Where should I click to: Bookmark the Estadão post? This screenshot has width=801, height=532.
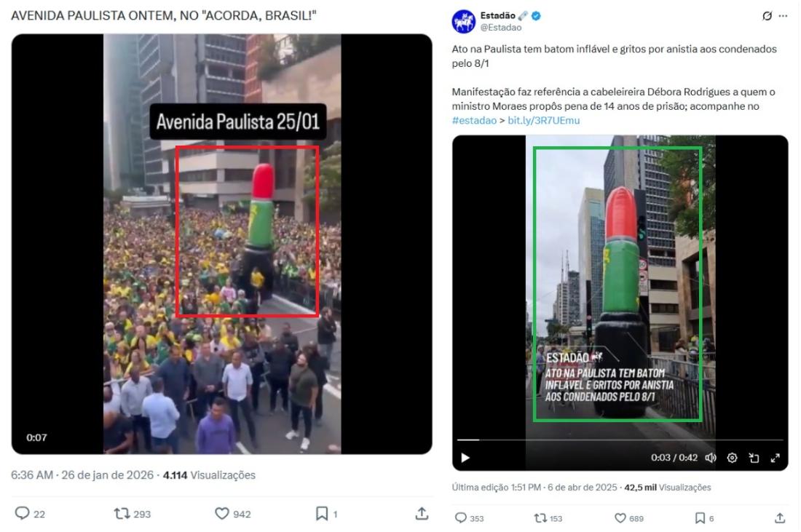[x=700, y=517]
